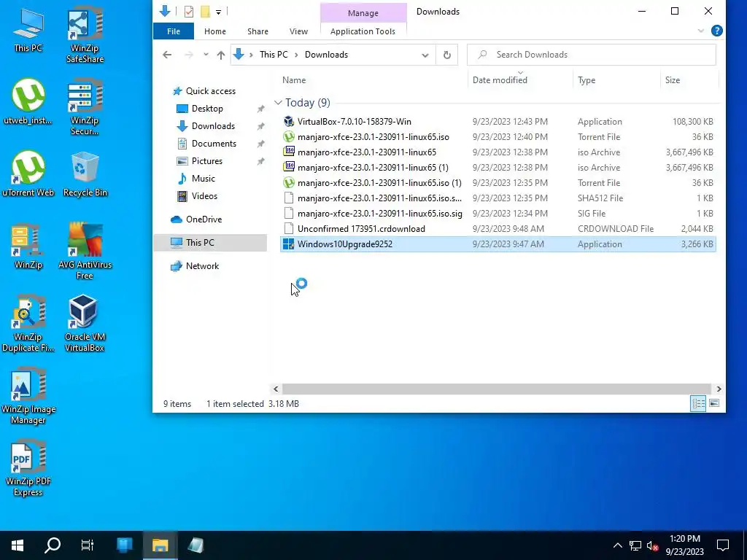Switch to the View ribbon tab
Viewport: 747px width, 560px height.
tap(298, 31)
